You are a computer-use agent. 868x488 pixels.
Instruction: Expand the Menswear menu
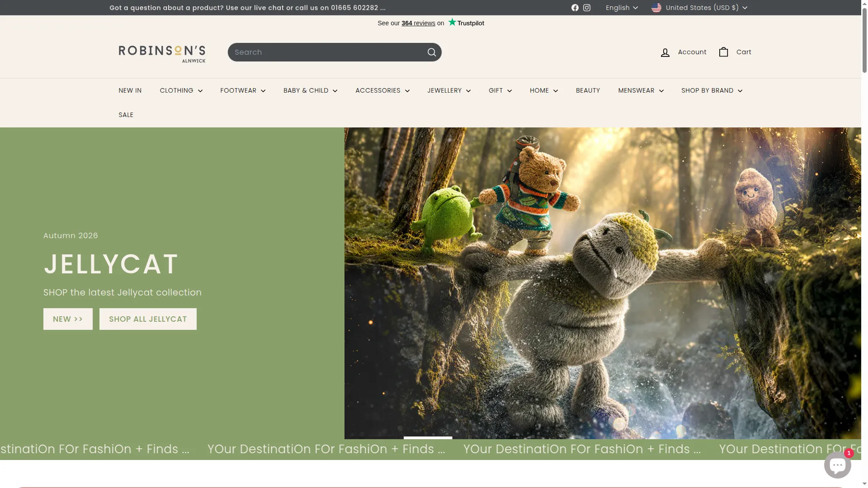(x=641, y=90)
